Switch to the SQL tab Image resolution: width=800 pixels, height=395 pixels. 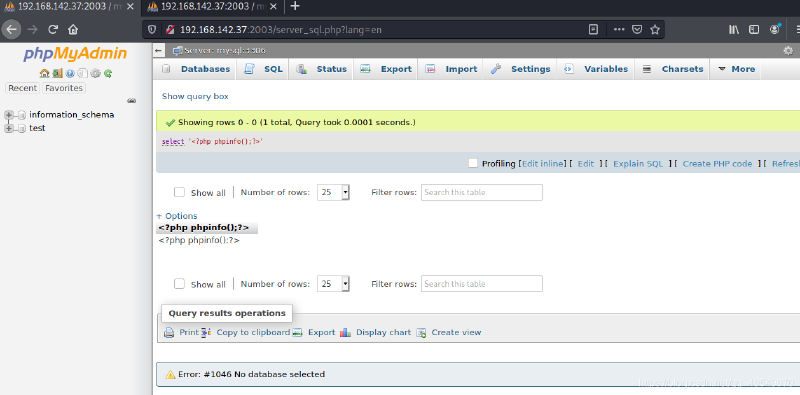click(263, 69)
